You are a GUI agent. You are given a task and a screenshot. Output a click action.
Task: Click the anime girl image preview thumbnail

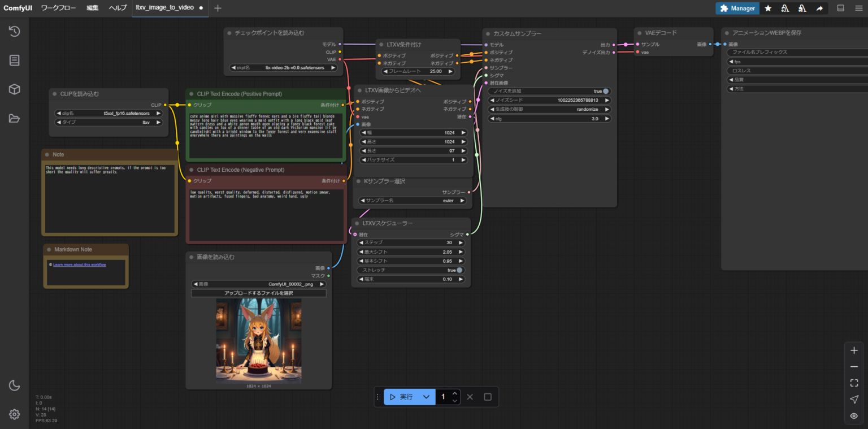(x=258, y=341)
